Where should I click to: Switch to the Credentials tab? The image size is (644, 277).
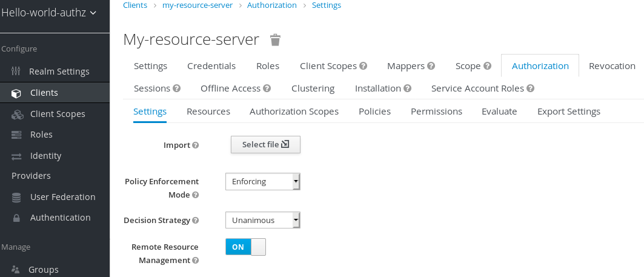(x=211, y=65)
